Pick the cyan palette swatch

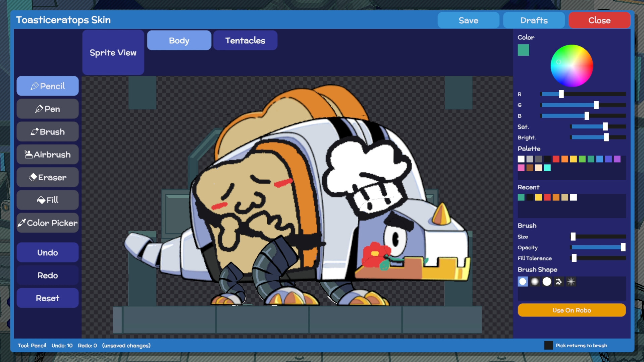(547, 168)
